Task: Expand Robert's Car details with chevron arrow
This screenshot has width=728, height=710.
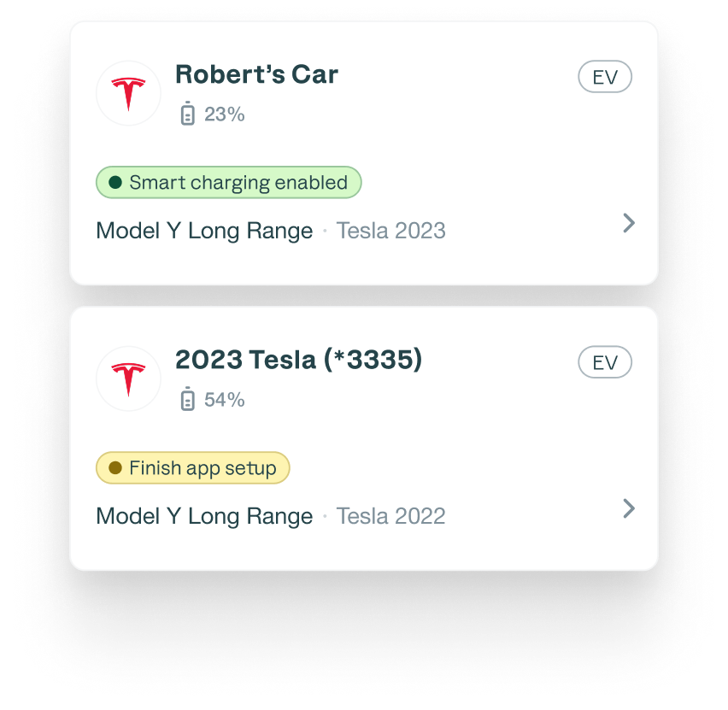Action: coord(629,223)
